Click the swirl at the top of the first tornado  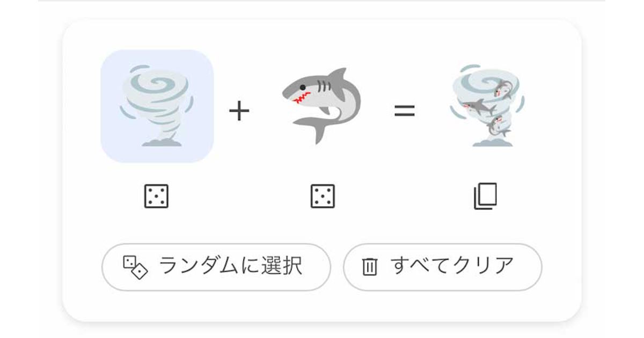click(x=156, y=83)
